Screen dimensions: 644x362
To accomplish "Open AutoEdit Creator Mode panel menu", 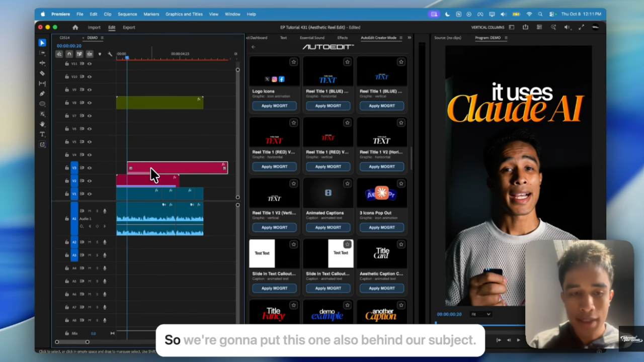I will coord(400,38).
